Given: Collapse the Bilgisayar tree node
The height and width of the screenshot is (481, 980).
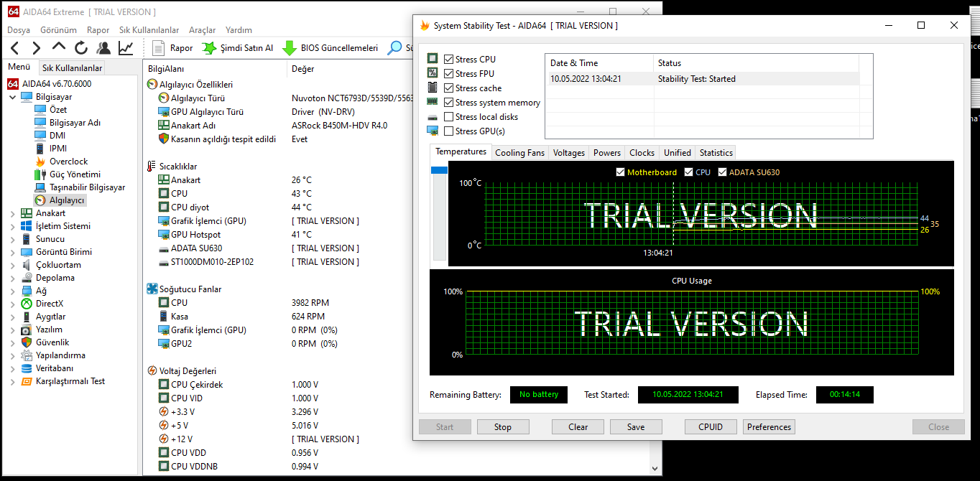Looking at the screenshot, I should 13,97.
